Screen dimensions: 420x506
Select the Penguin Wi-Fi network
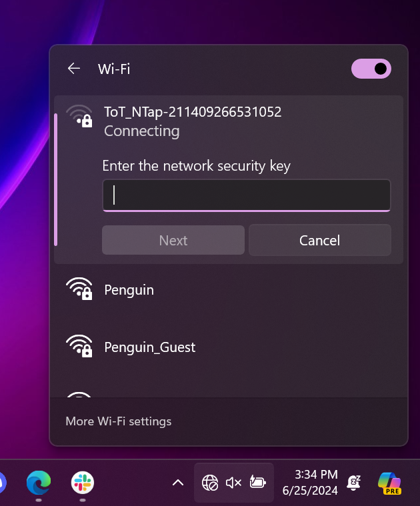pos(229,290)
